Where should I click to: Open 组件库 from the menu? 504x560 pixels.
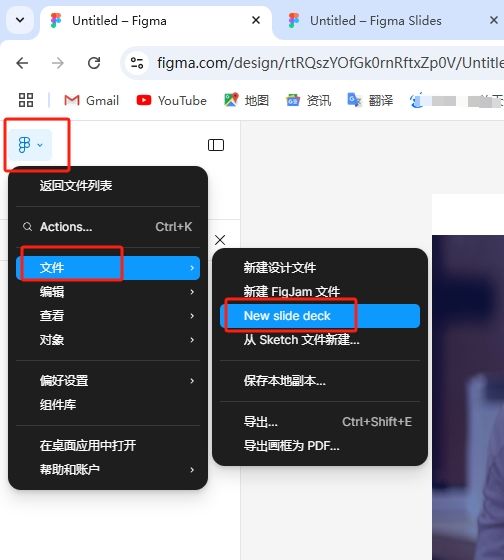[x=108, y=405]
